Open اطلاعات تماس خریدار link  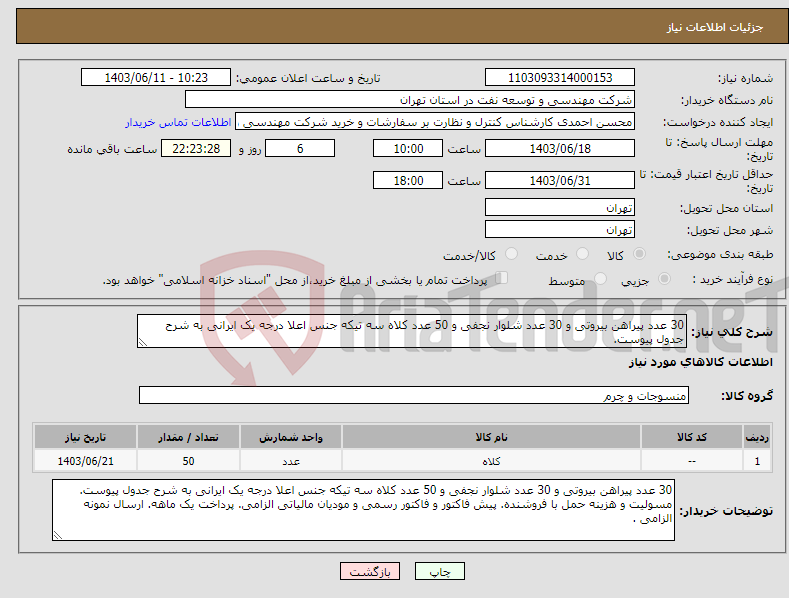pyautogui.click(x=178, y=122)
